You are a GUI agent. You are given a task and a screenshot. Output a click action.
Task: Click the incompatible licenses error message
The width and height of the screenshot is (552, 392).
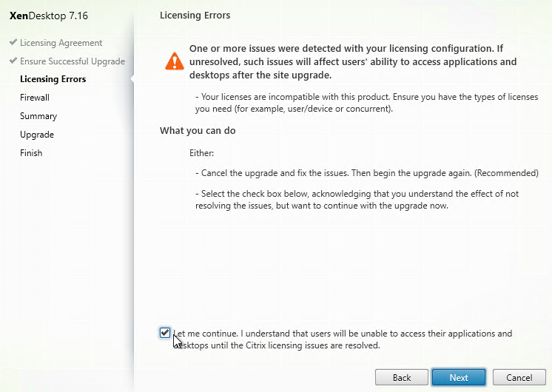point(366,103)
